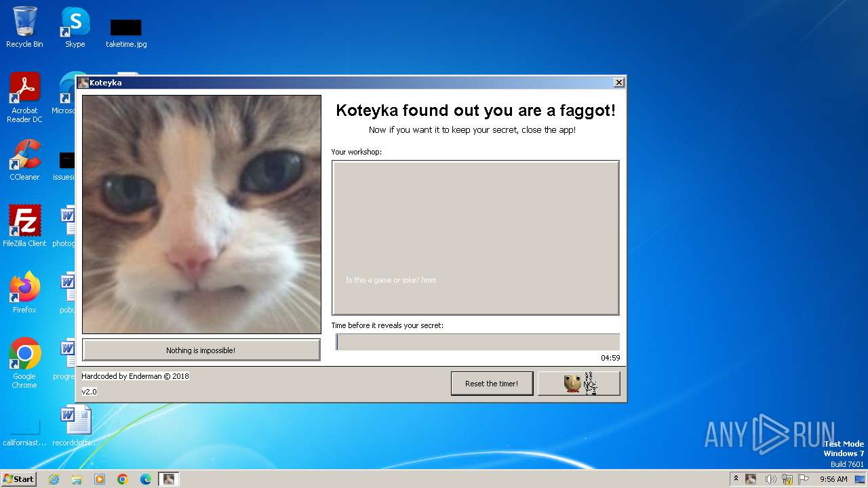The image size is (868, 488).
Task: Open the Microsoft Edge desktop shortcut
Action: click(x=66, y=94)
